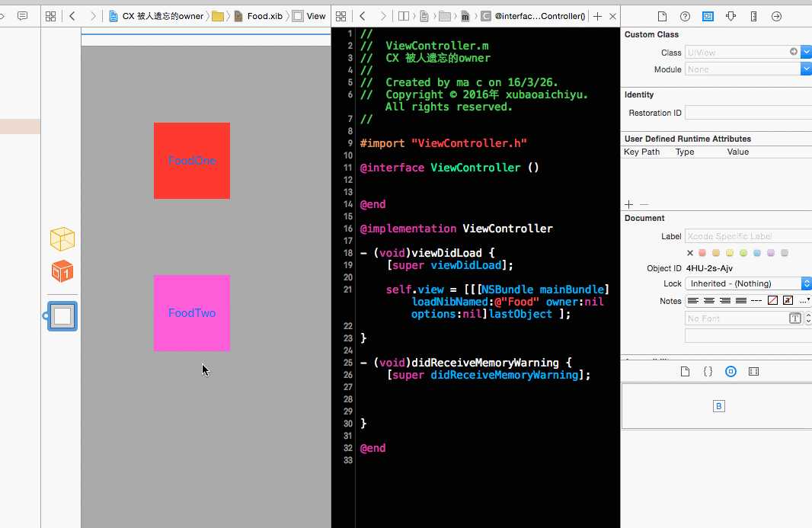This screenshot has height=528, width=812.
Task: Choose the gray label color
Action: tap(785, 253)
